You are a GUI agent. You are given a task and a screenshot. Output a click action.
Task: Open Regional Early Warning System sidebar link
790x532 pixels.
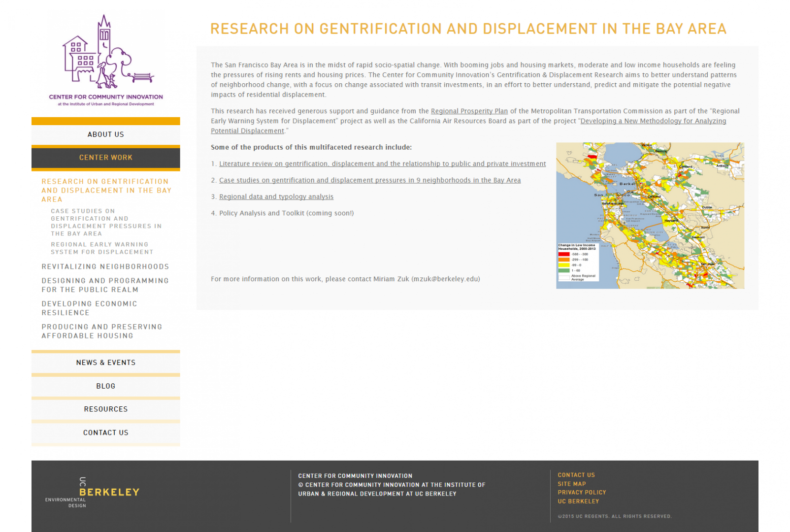(102, 248)
